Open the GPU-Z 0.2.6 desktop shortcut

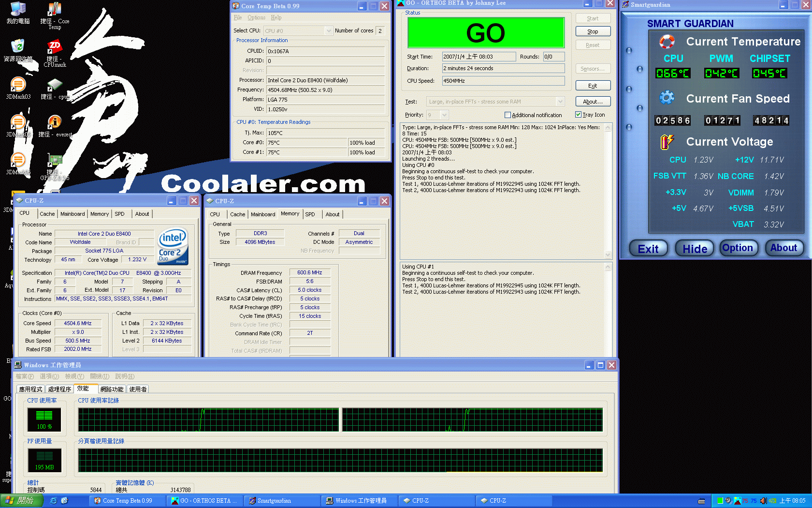click(x=55, y=167)
